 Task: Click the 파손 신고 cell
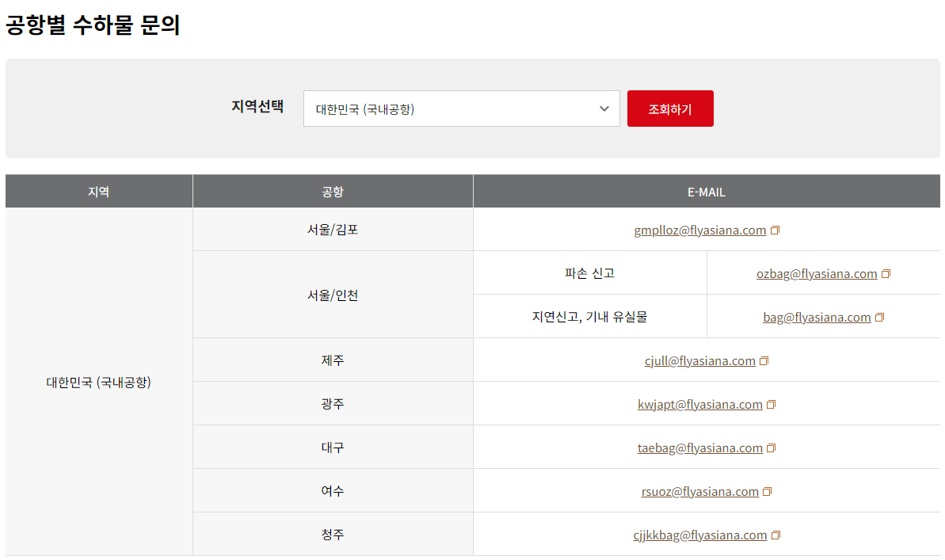(590, 273)
